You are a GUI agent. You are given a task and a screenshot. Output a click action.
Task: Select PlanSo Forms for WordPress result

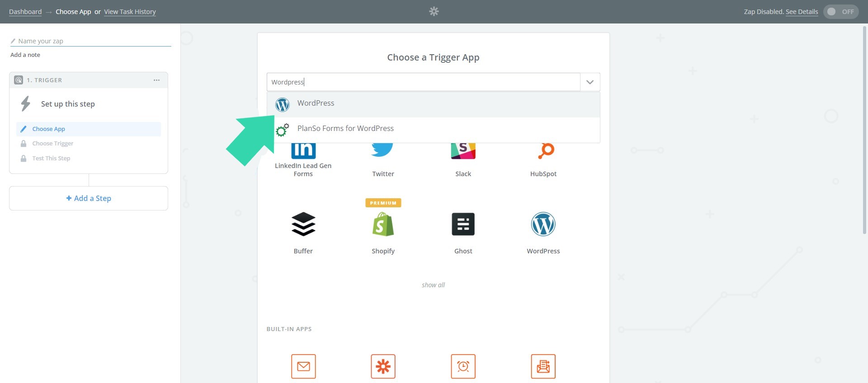(433, 130)
